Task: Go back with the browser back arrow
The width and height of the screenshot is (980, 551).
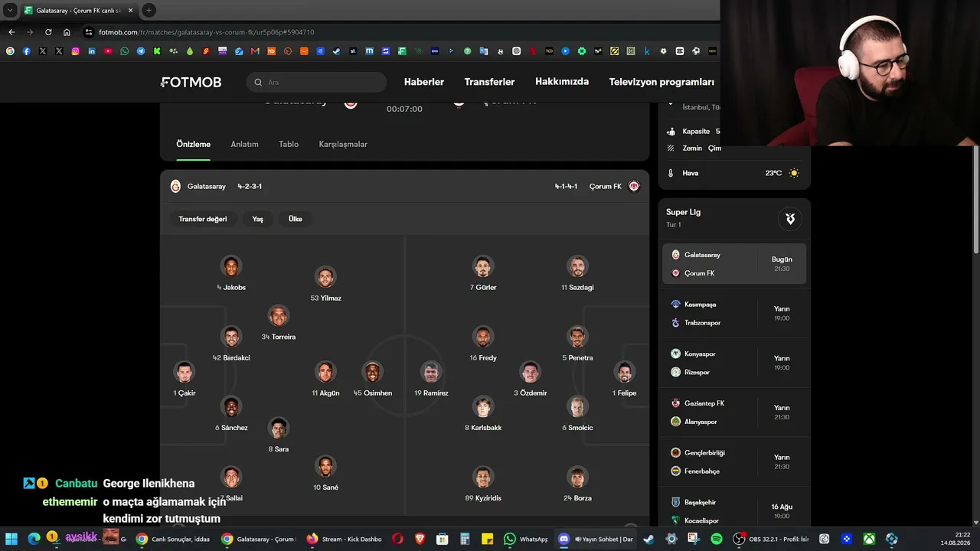Action: (11, 32)
